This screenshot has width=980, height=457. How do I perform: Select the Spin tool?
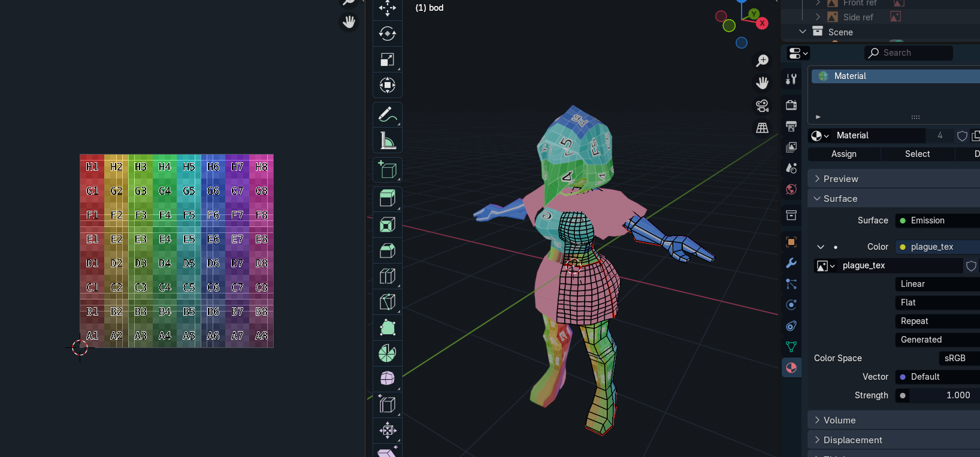tap(388, 353)
